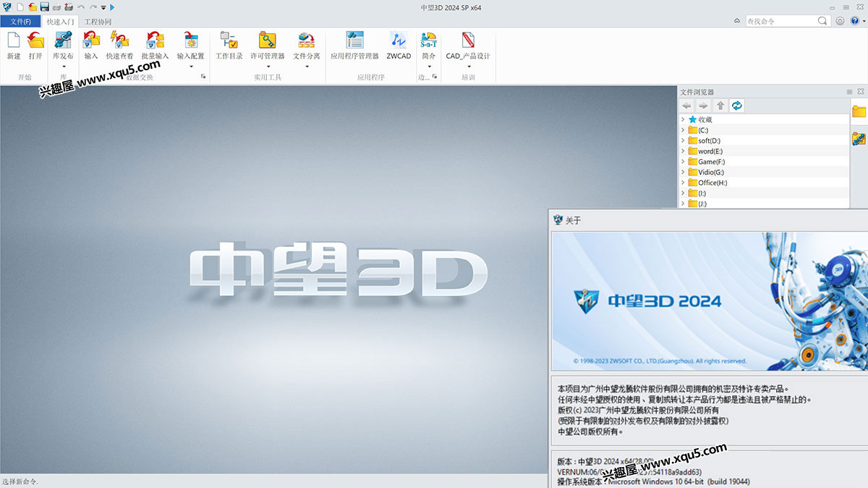
Task: Click the blue play arrow in quick access bar
Action: [x=112, y=7]
